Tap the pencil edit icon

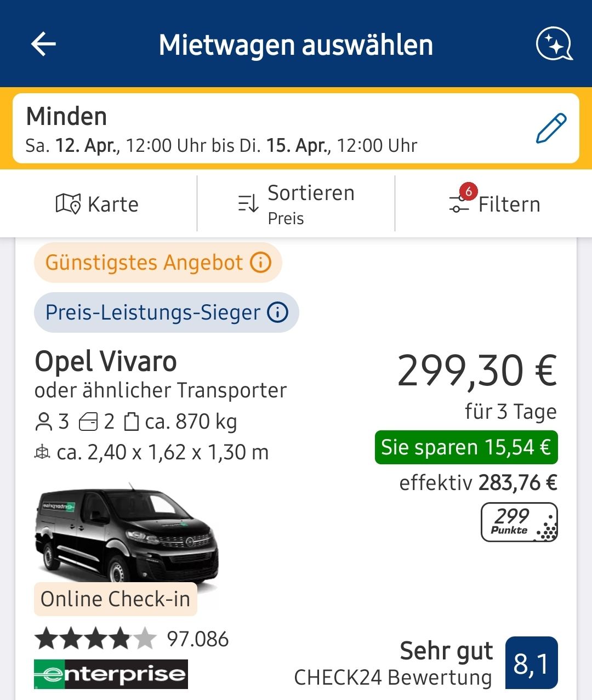click(x=551, y=128)
